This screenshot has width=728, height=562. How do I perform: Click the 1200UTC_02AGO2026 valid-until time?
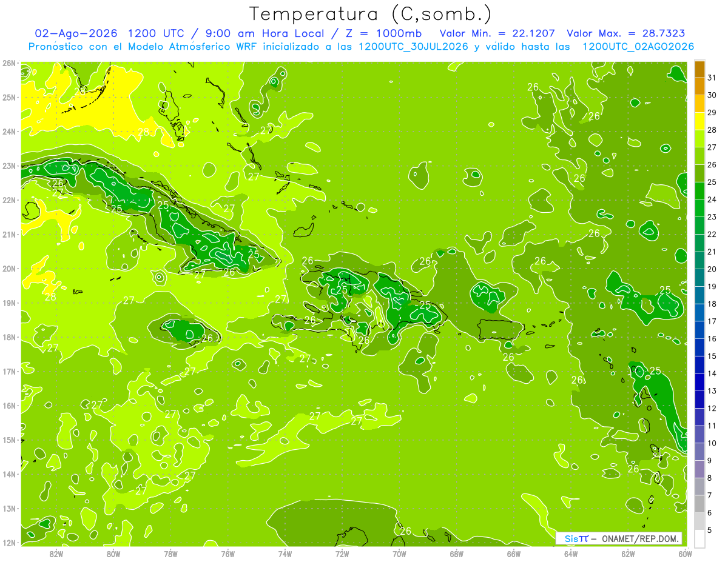click(x=638, y=47)
